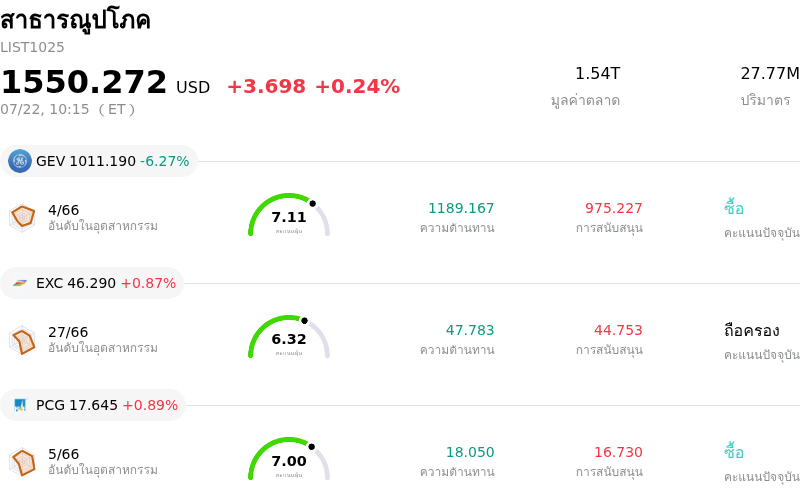Click the EXC company logo icon
800x499 pixels.
(x=20, y=283)
